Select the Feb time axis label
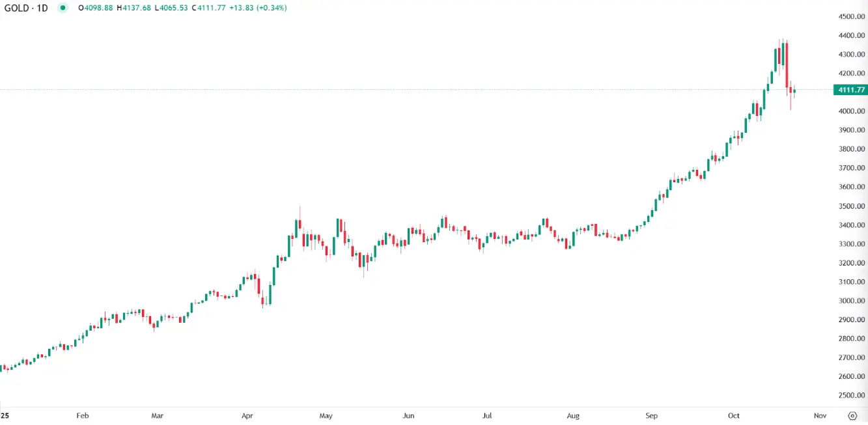868x425 pixels. click(x=82, y=415)
